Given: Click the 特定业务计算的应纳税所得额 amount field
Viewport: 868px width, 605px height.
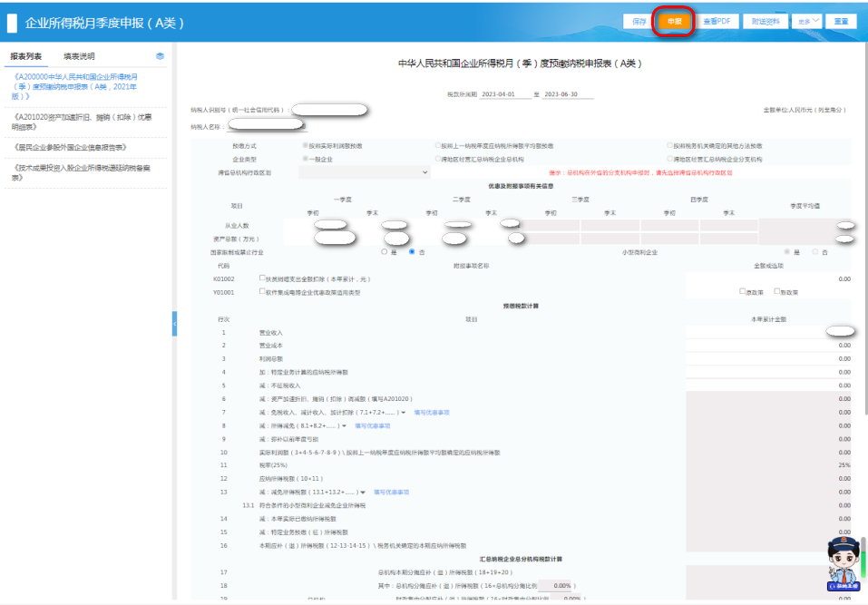Looking at the screenshot, I should [768, 372].
